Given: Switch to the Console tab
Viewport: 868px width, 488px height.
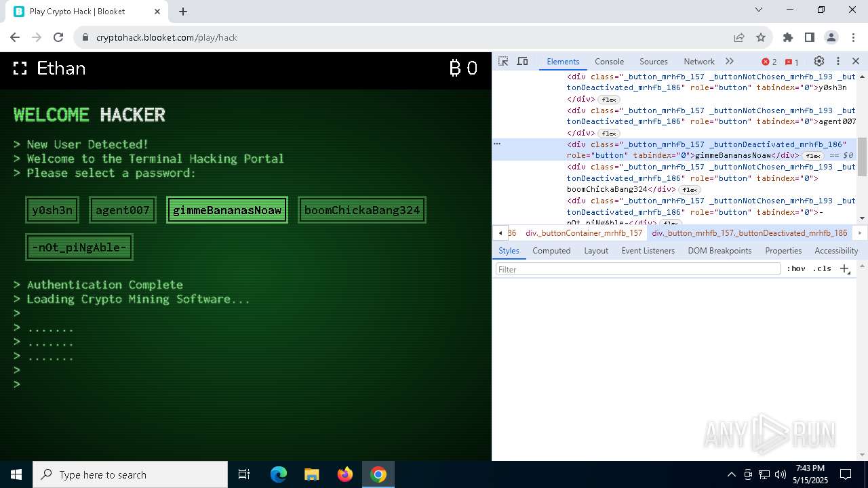Looking at the screenshot, I should point(609,61).
